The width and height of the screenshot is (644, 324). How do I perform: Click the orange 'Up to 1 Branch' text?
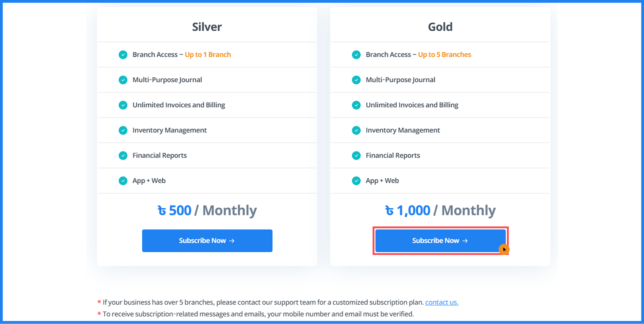pyautogui.click(x=208, y=55)
